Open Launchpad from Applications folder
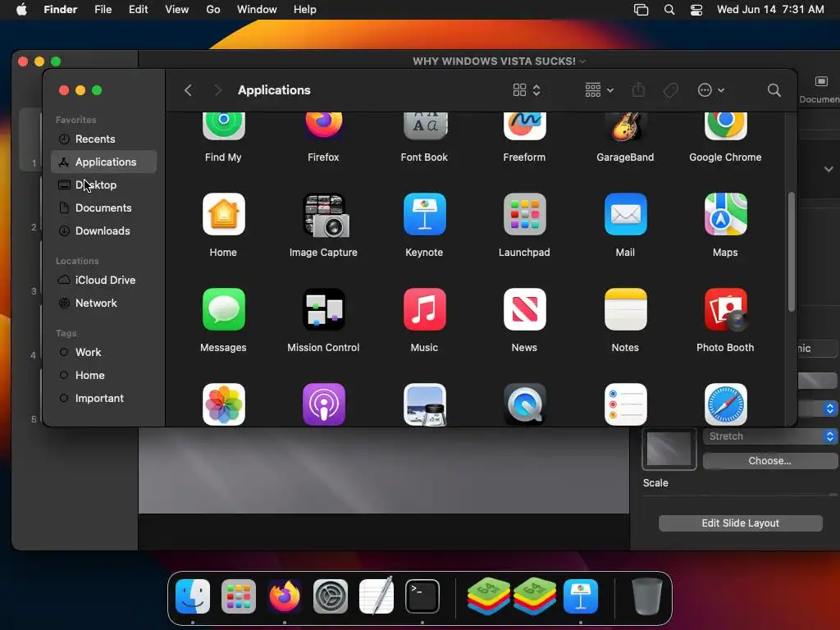The height and width of the screenshot is (630, 840). click(x=524, y=214)
